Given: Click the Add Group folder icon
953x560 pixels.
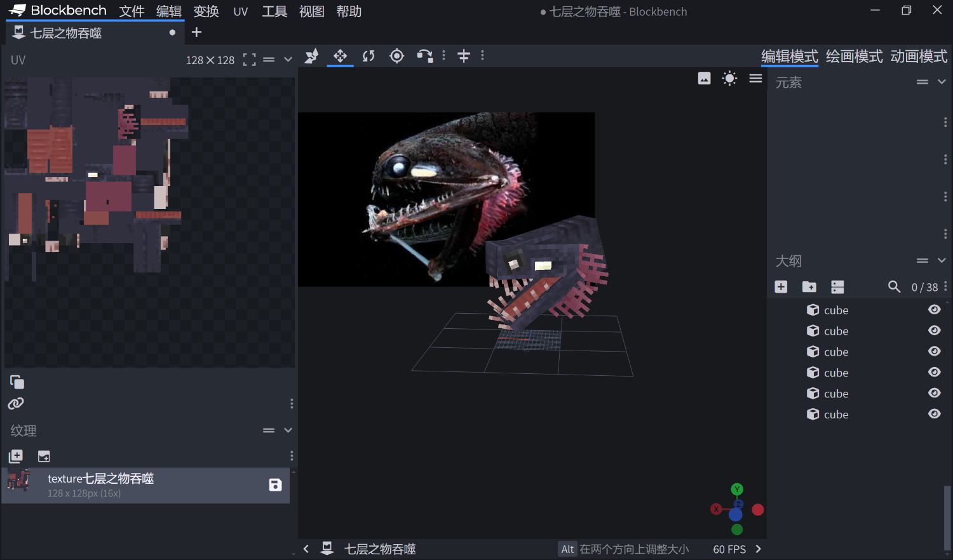Looking at the screenshot, I should (809, 287).
